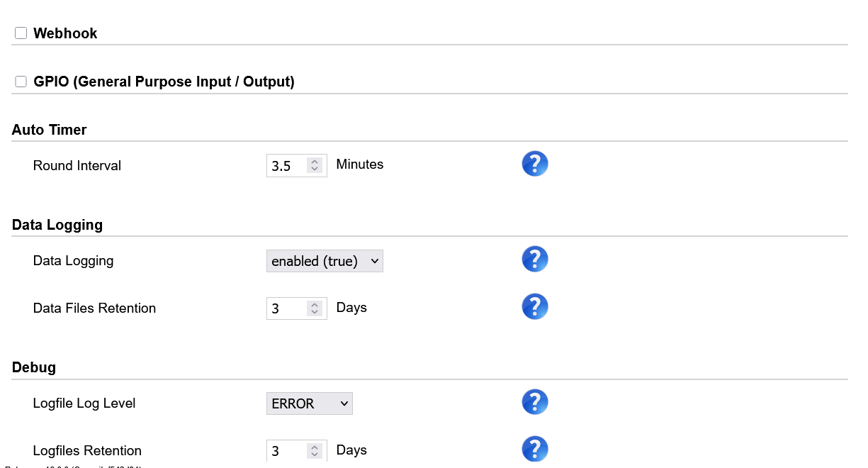This screenshot has width=868, height=468.
Task: Toggle the GPIO checkbox
Action: 21,82
